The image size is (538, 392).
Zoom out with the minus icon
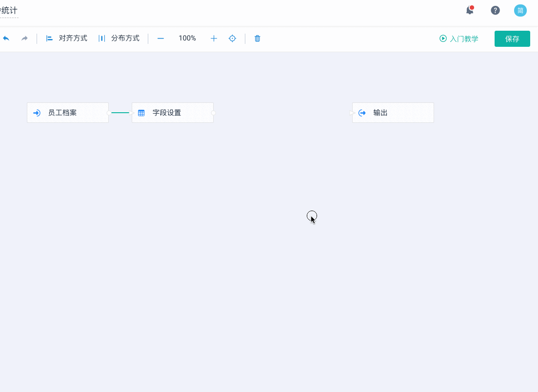[160, 39]
